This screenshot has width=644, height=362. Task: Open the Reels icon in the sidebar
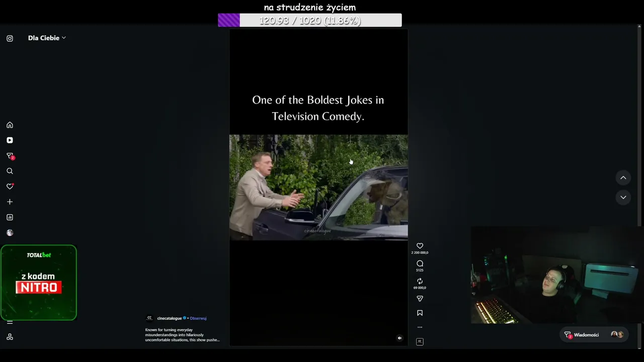[x=10, y=140]
